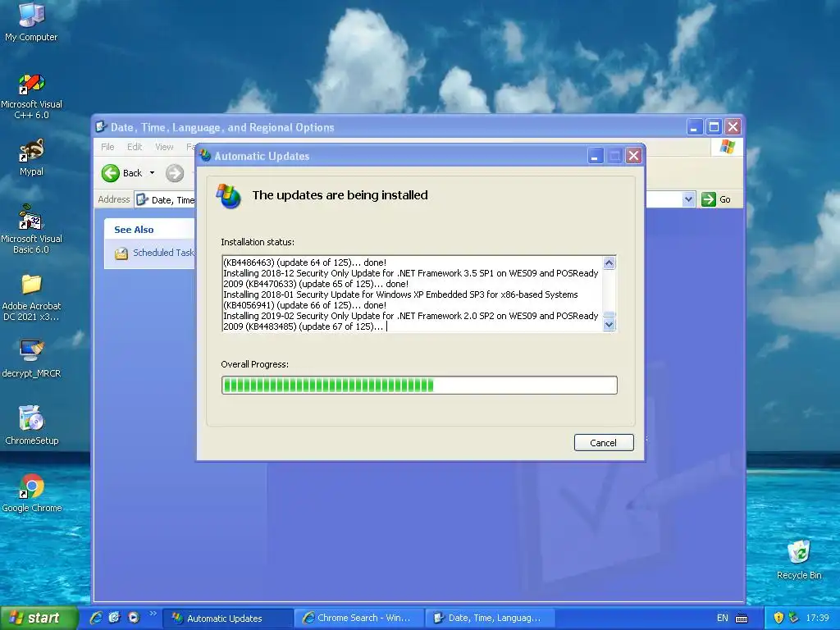Click security shield tray icon
This screenshot has width=840, height=630.
click(x=779, y=618)
